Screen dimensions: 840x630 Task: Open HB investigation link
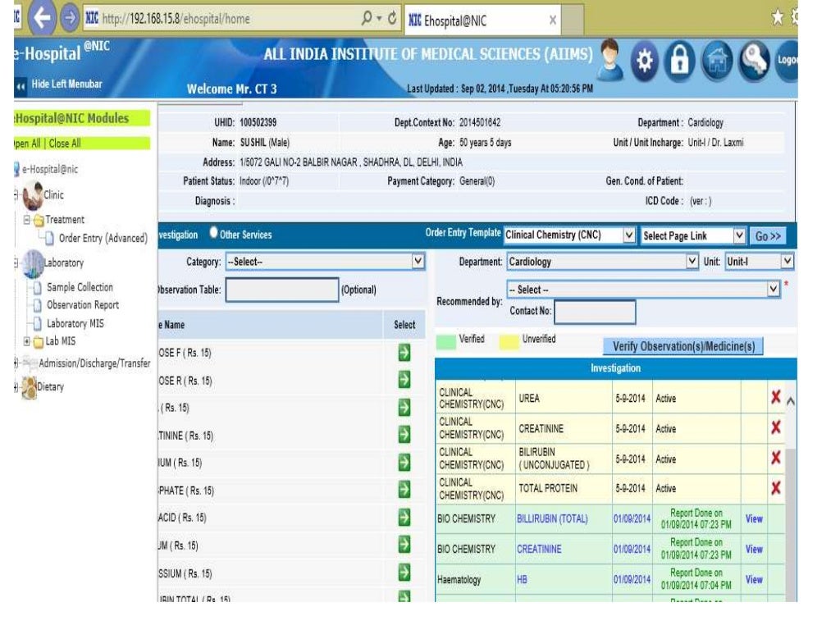522,580
